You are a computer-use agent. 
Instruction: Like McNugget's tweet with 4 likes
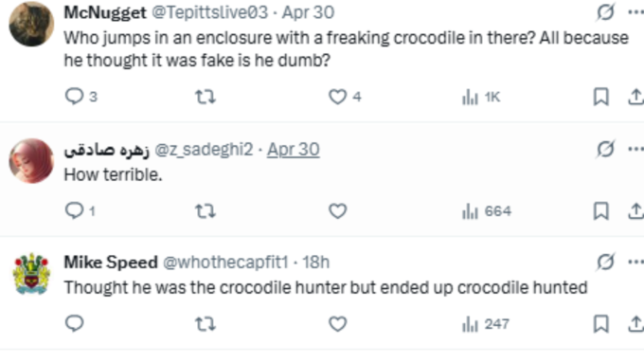point(345,97)
